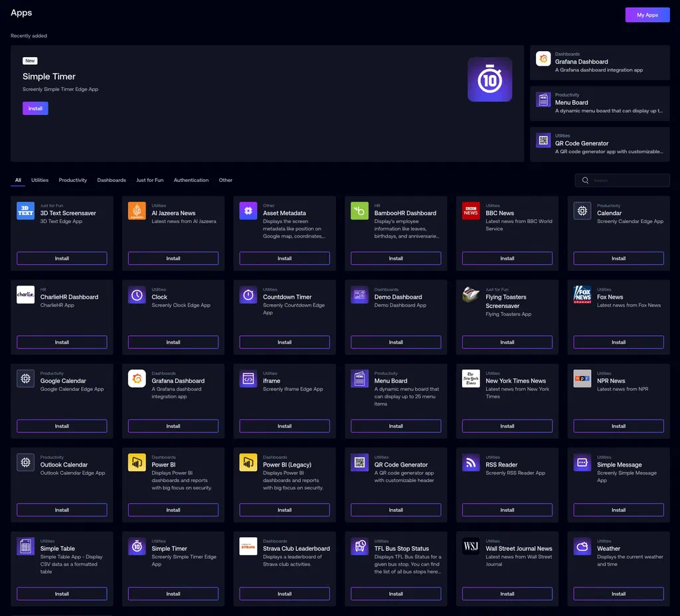Show the Just for Fun tab
Image resolution: width=680 pixels, height=616 pixels.
[149, 180]
